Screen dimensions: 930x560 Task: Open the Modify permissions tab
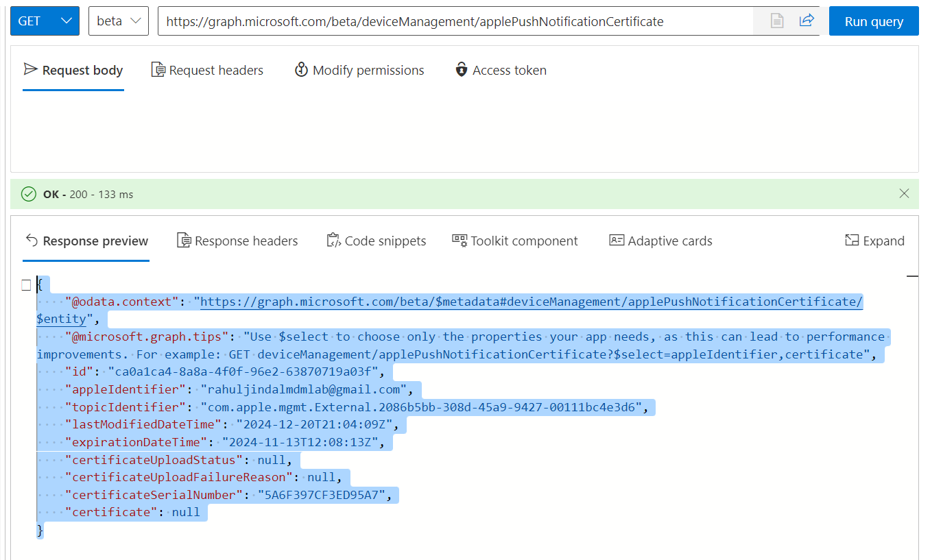point(359,71)
